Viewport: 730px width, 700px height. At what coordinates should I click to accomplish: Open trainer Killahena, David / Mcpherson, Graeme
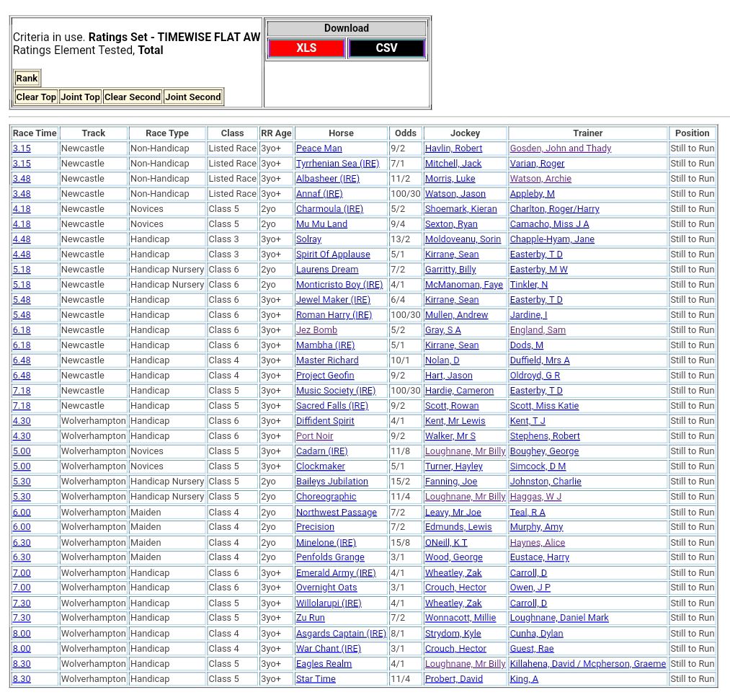click(587, 664)
